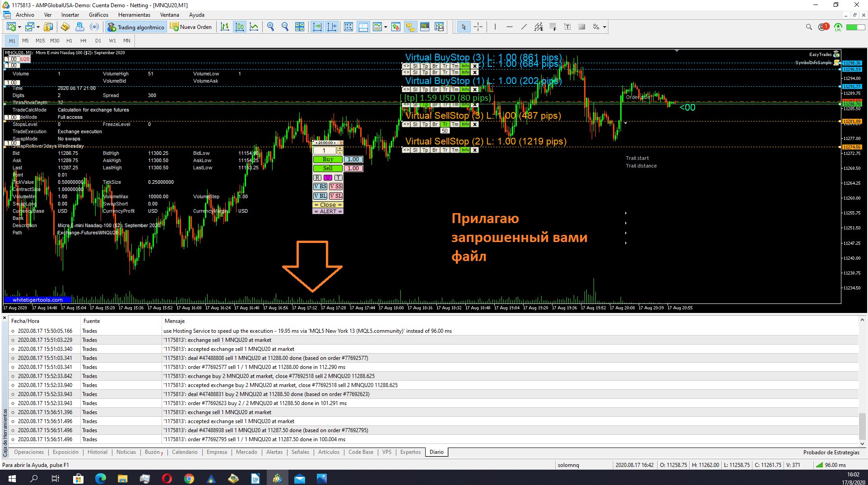Click the green Sell button

click(328, 168)
